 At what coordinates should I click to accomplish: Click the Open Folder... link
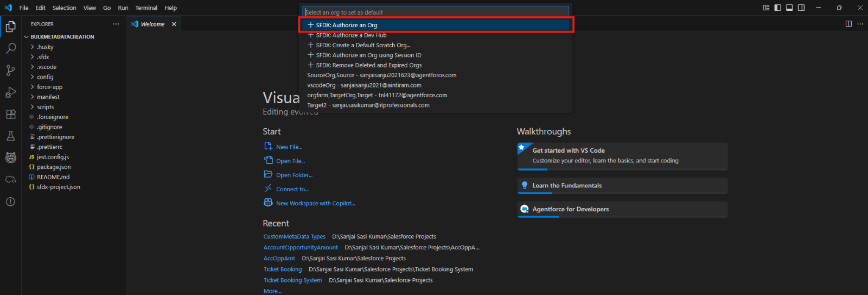point(294,175)
